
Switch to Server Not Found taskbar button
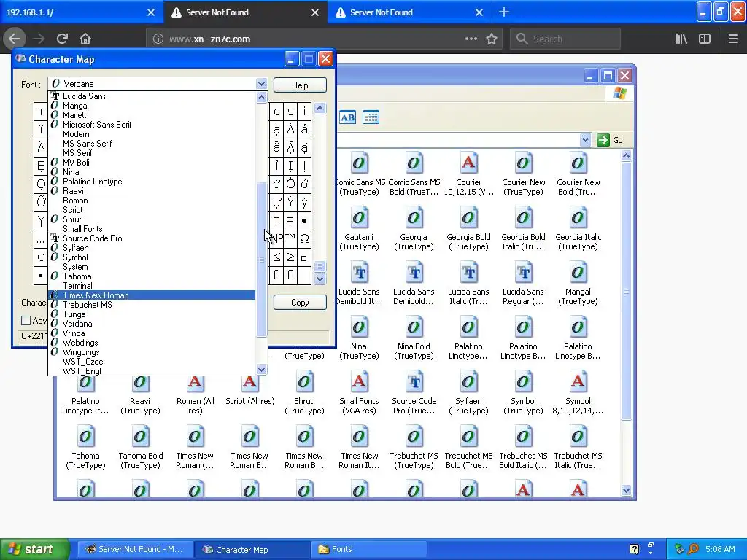[x=135, y=549]
